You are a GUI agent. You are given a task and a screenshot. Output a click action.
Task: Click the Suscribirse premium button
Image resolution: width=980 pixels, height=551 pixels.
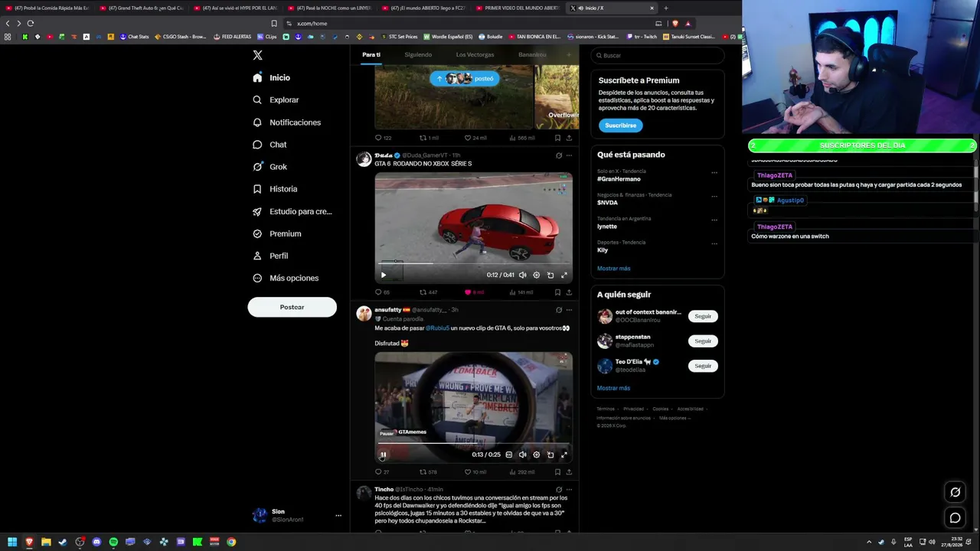(620, 126)
